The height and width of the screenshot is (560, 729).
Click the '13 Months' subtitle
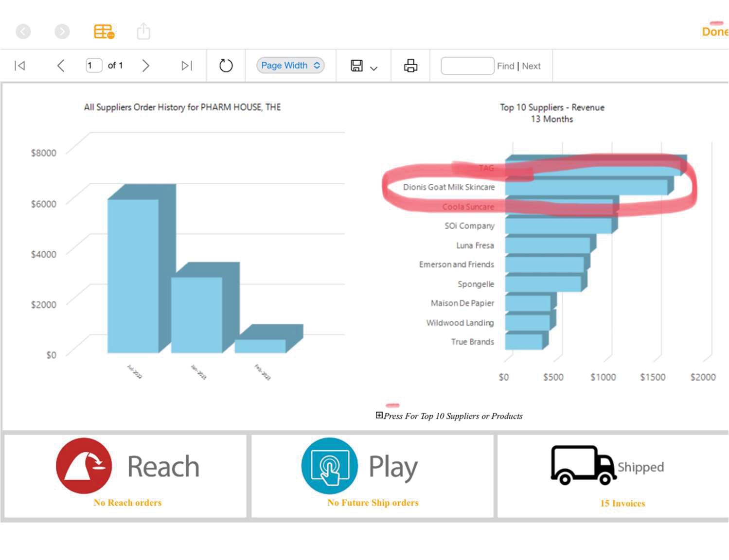pos(552,119)
